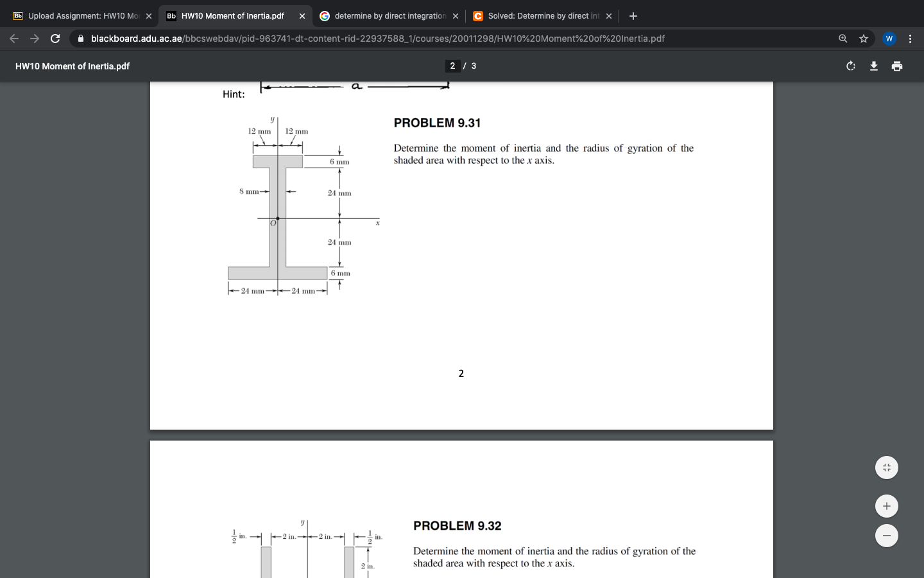Toggle fit-to-page view control
Image resolution: width=924 pixels, height=578 pixels.
tap(886, 468)
